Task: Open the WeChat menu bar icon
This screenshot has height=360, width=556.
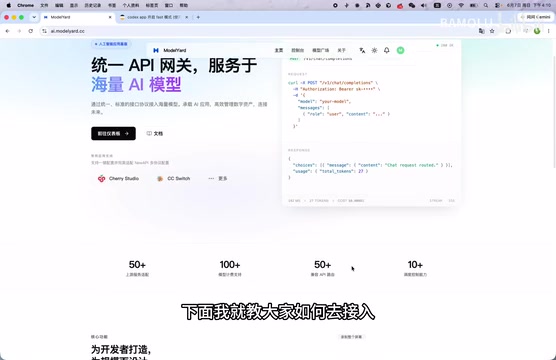Action: tap(412, 5)
